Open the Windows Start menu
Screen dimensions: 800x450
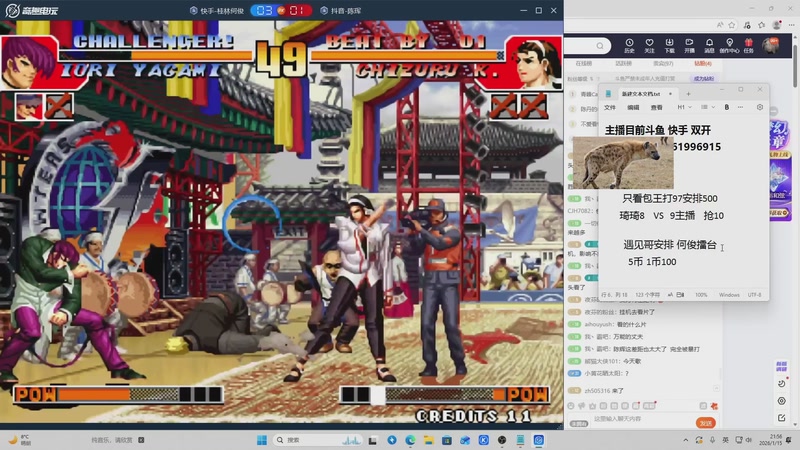(x=262, y=440)
